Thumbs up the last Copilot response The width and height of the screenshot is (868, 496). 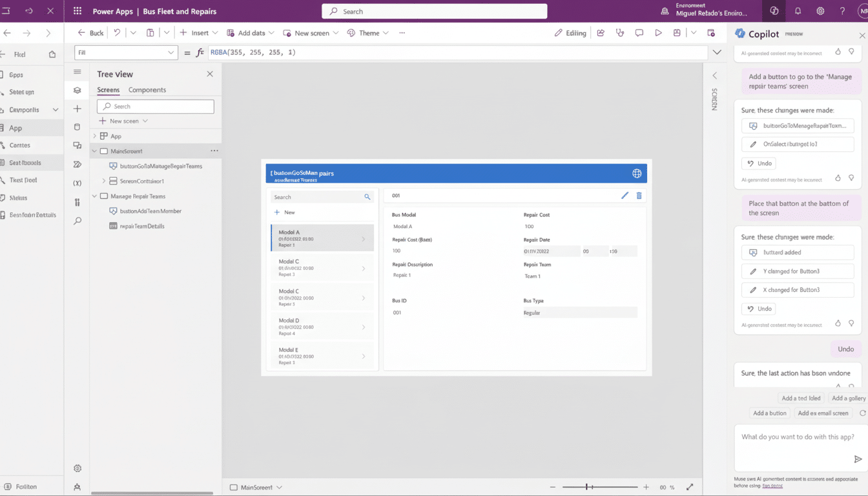coord(838,386)
